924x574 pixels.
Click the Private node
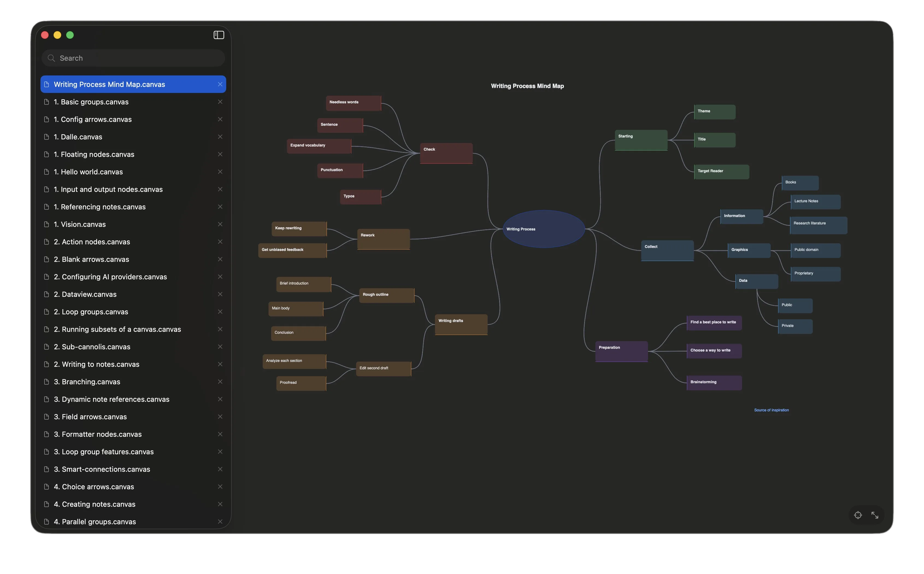pyautogui.click(x=795, y=326)
